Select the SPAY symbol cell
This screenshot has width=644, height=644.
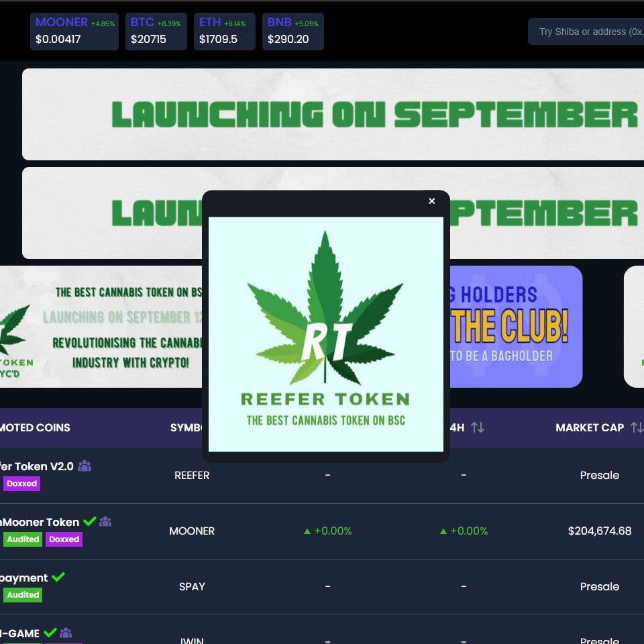192,586
